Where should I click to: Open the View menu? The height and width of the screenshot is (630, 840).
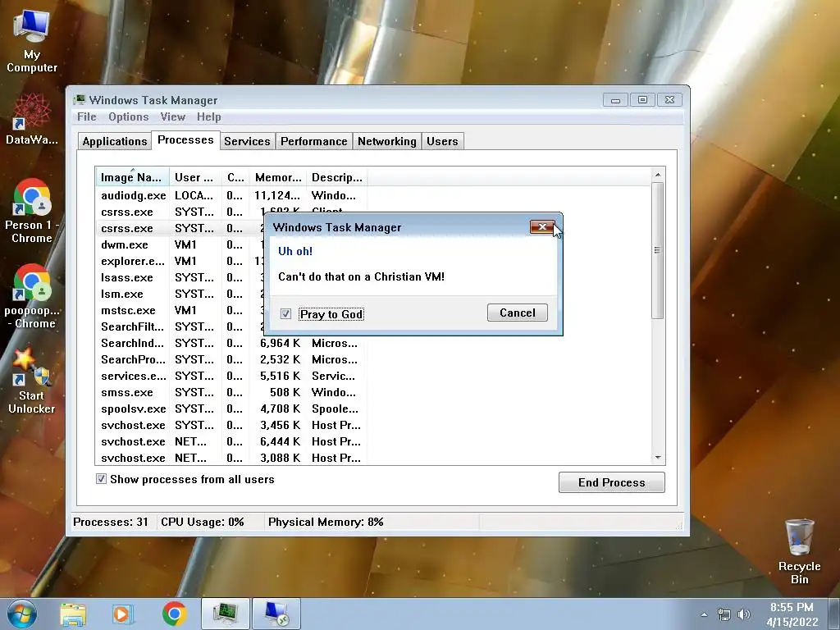pyautogui.click(x=172, y=116)
